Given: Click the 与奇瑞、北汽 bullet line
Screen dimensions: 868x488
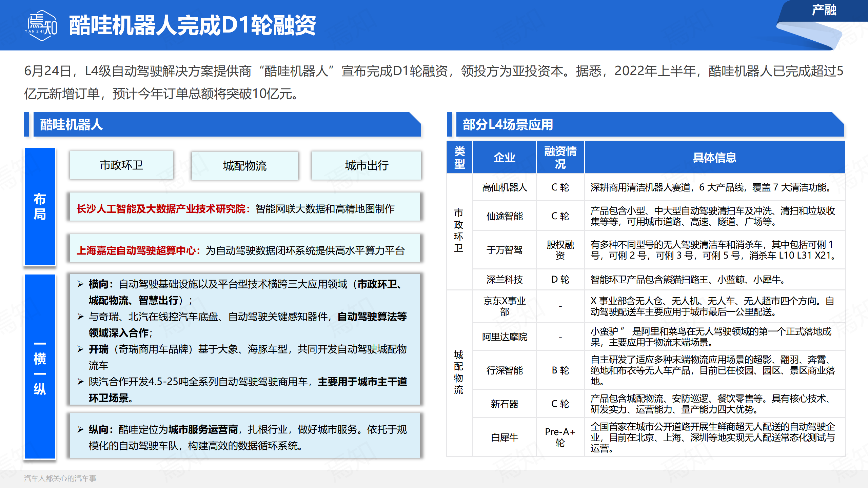Looking at the screenshot, I should click(x=242, y=325).
